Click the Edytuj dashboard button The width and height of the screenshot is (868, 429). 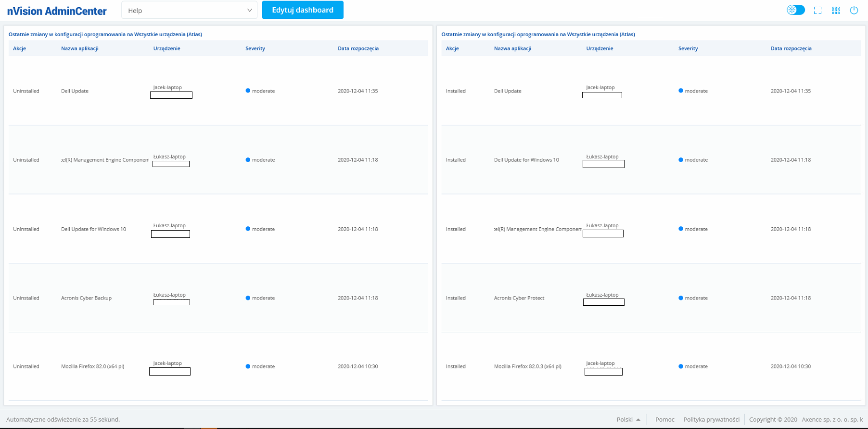[x=302, y=10]
